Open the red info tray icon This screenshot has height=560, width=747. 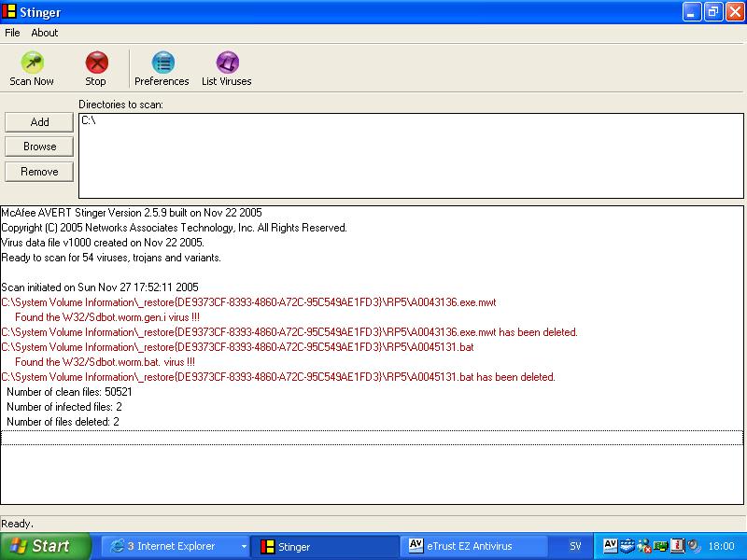[677, 546]
